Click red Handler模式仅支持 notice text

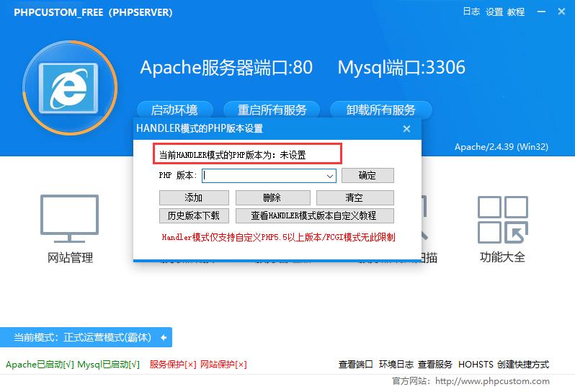[x=278, y=237]
